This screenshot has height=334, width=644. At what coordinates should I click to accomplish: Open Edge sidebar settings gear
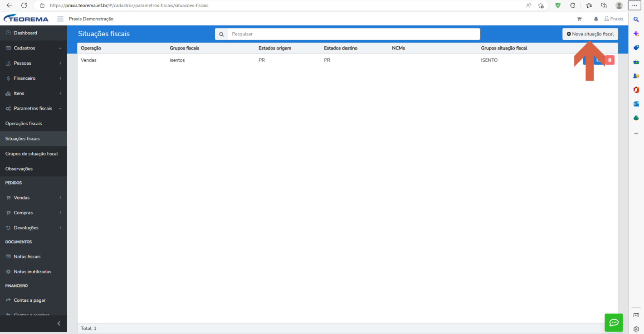pos(636,329)
